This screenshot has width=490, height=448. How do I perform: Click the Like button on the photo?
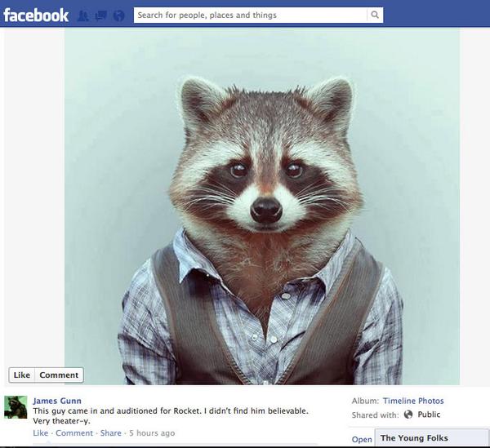pyautogui.click(x=21, y=375)
